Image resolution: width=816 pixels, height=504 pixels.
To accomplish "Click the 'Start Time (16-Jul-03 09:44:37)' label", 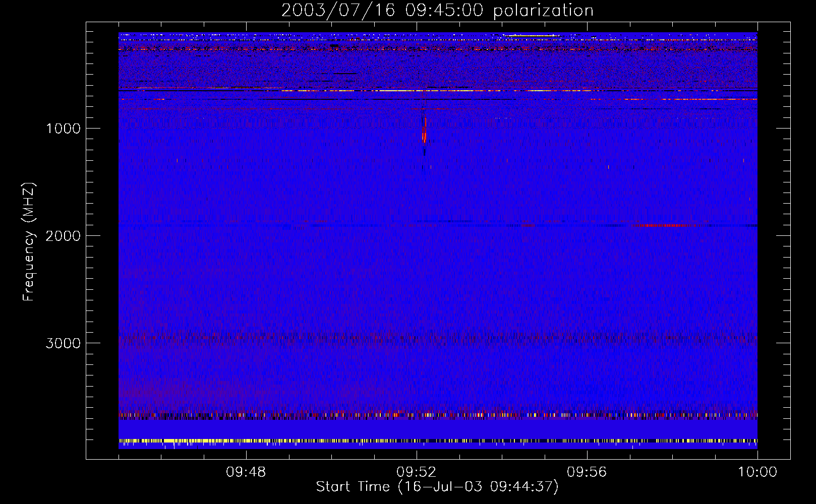I will [437, 487].
